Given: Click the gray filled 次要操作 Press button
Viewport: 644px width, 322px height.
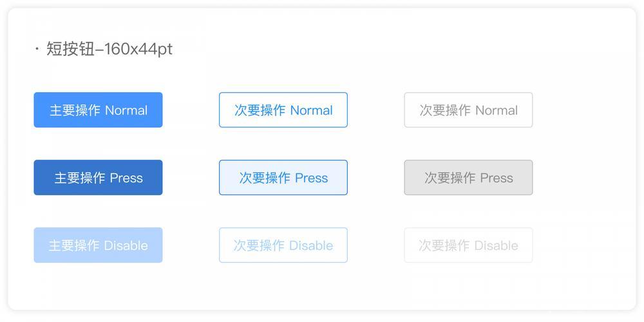Looking at the screenshot, I should click(x=469, y=178).
